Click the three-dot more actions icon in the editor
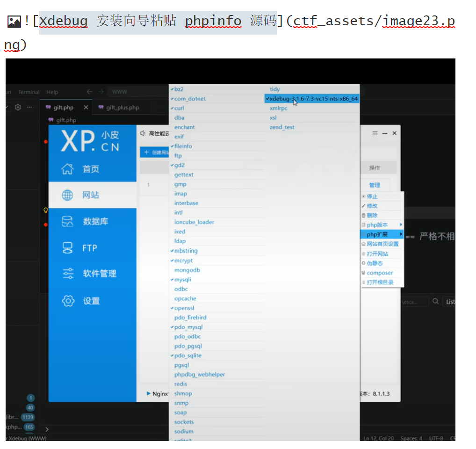 (29, 107)
